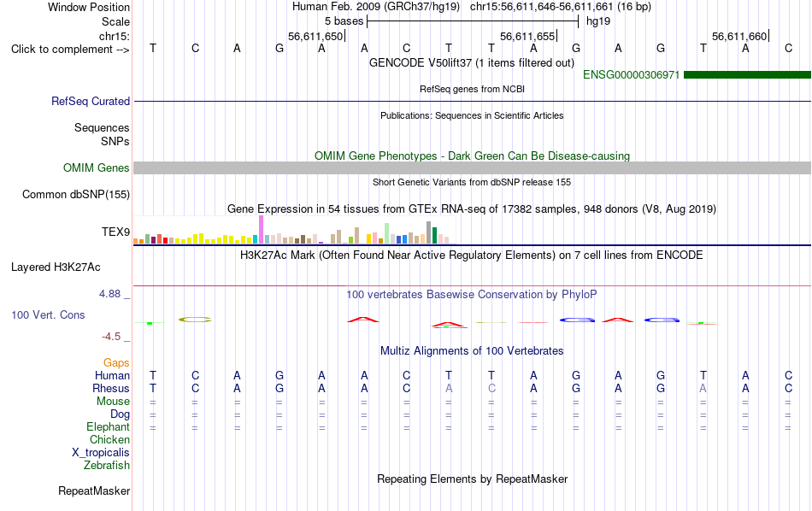This screenshot has width=812, height=511.
Task: Click the first blue G PhyloP logo
Action: 578,320
